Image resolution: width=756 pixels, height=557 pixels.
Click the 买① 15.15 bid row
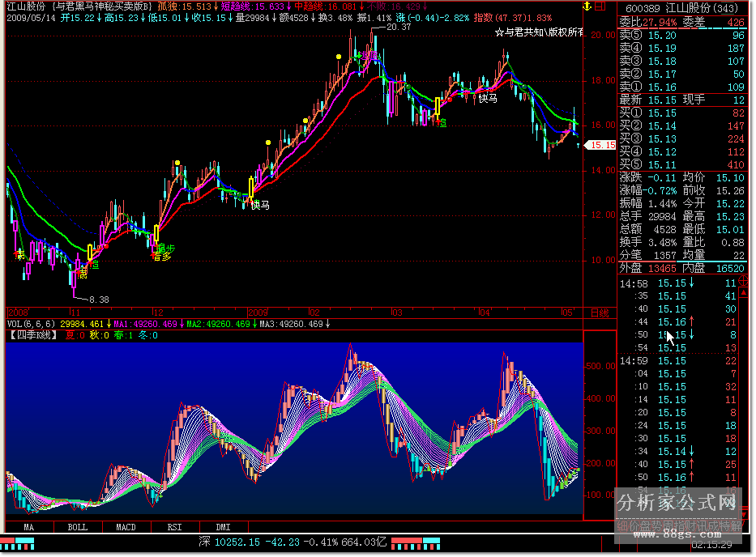pos(681,113)
